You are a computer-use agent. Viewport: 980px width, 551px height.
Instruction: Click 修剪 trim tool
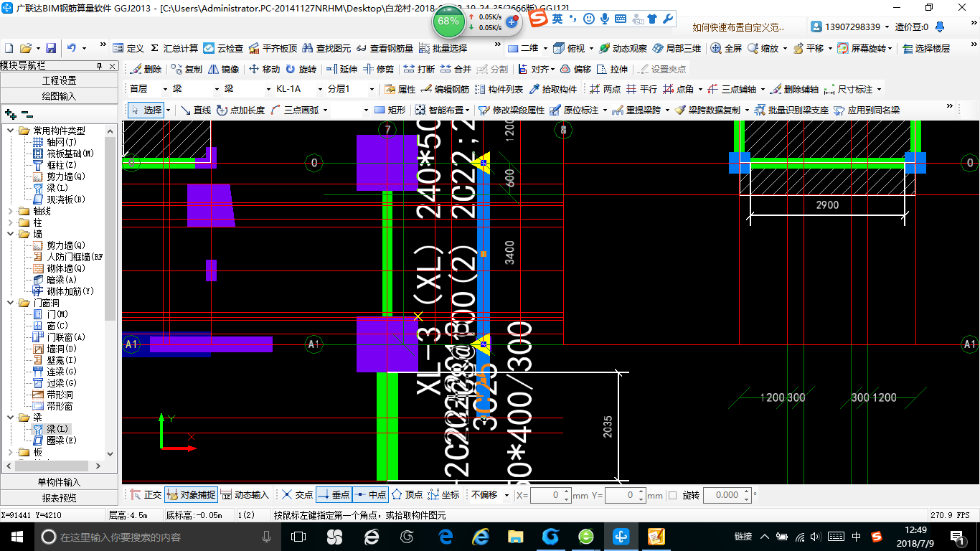(x=378, y=69)
